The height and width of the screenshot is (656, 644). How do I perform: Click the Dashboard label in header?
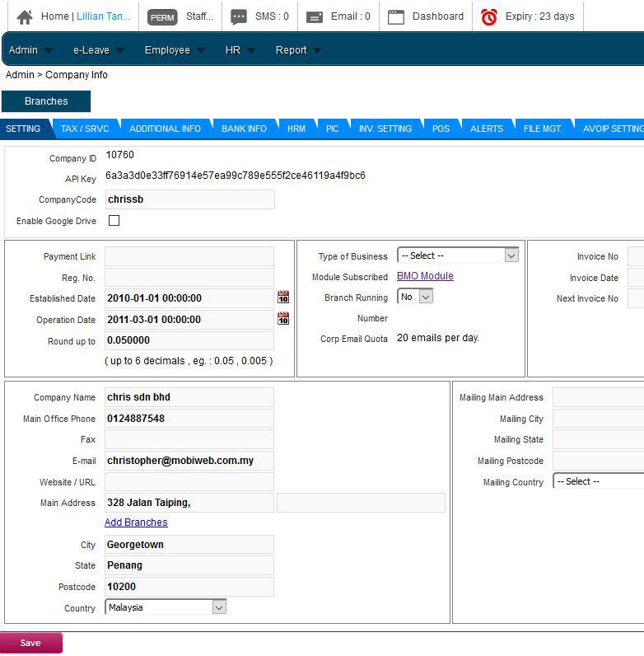pyautogui.click(x=438, y=16)
